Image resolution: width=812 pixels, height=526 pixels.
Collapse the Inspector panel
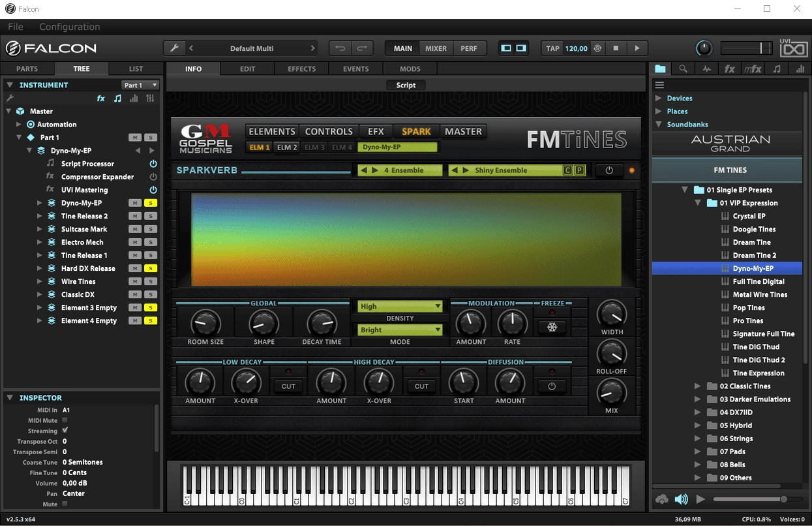pos(10,397)
